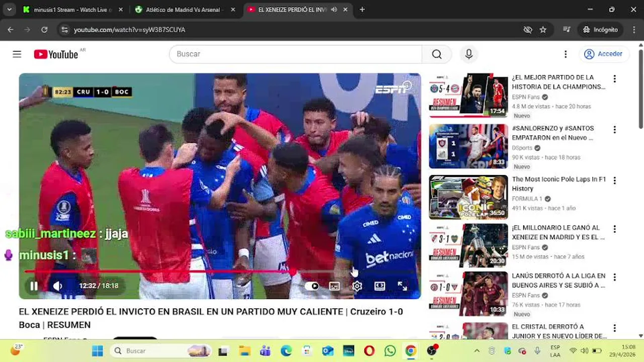Open "EL MILLONARIO LE GANÓ AL XENEIZE" video
The image size is (644, 362).
558,232
